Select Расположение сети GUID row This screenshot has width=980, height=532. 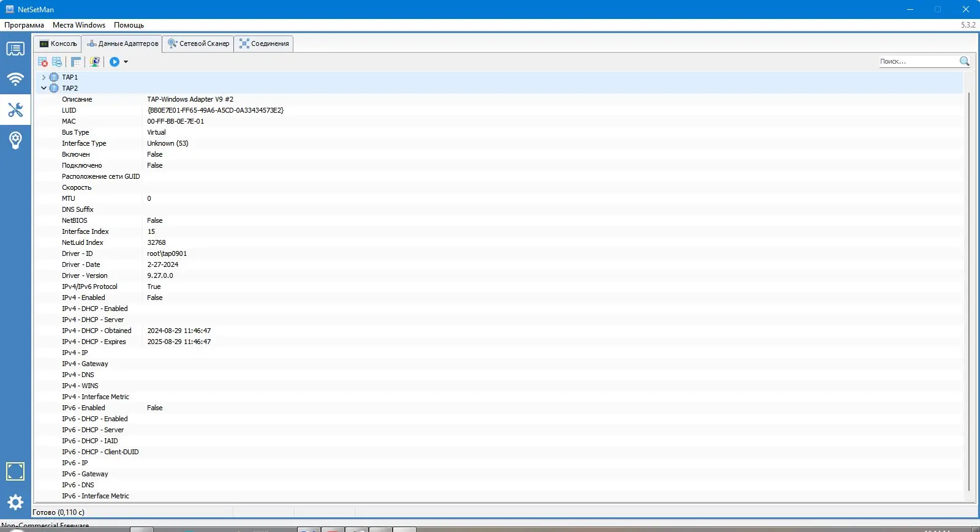(x=499, y=176)
